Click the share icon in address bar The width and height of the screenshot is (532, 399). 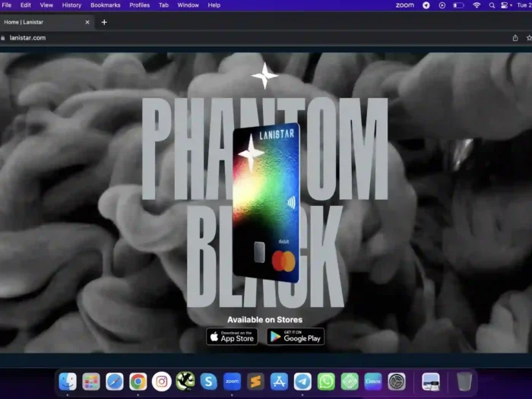515,38
